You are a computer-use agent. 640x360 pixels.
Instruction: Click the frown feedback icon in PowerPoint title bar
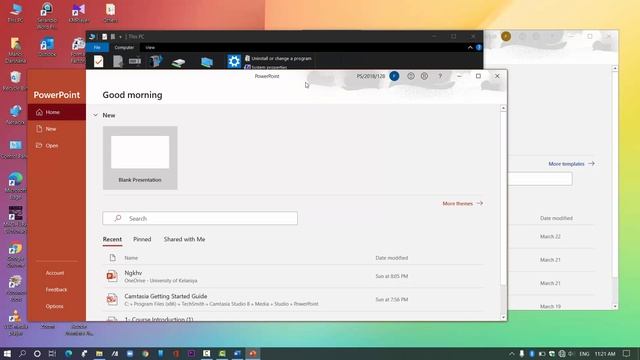click(x=424, y=76)
